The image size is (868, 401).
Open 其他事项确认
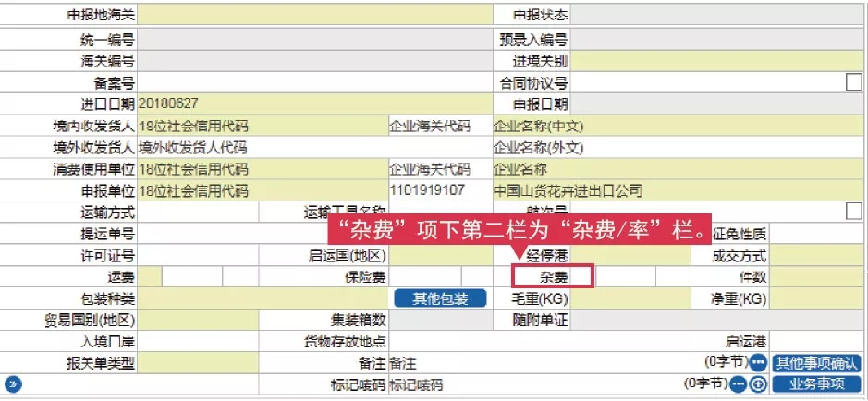pyautogui.click(x=817, y=363)
